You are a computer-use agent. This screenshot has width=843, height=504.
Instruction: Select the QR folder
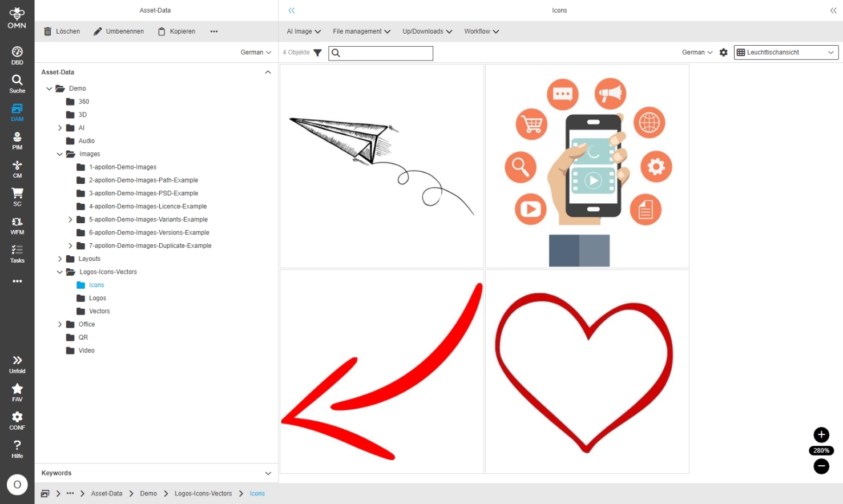point(77,338)
